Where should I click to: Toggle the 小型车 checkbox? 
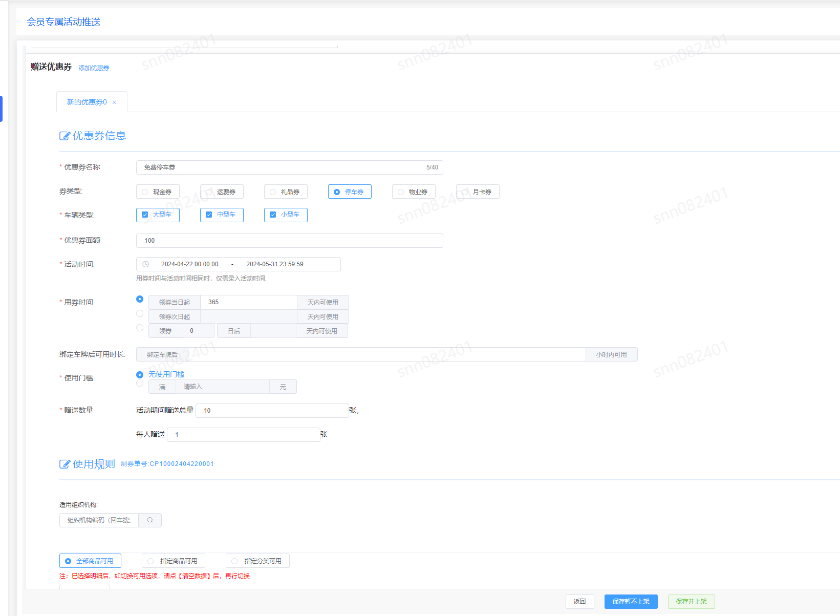[286, 215]
